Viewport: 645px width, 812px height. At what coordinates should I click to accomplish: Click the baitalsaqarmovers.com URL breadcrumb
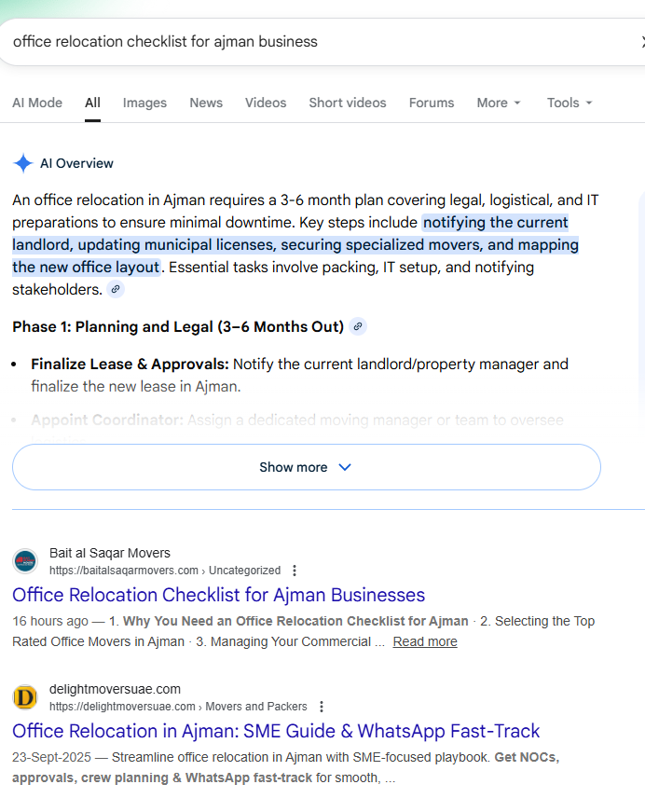tap(165, 571)
